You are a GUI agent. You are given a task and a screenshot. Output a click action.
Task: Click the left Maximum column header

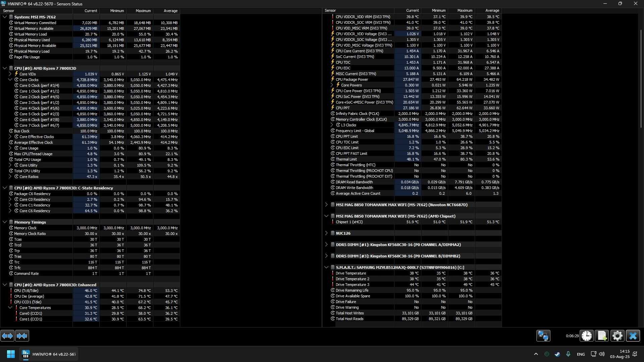coord(140,11)
